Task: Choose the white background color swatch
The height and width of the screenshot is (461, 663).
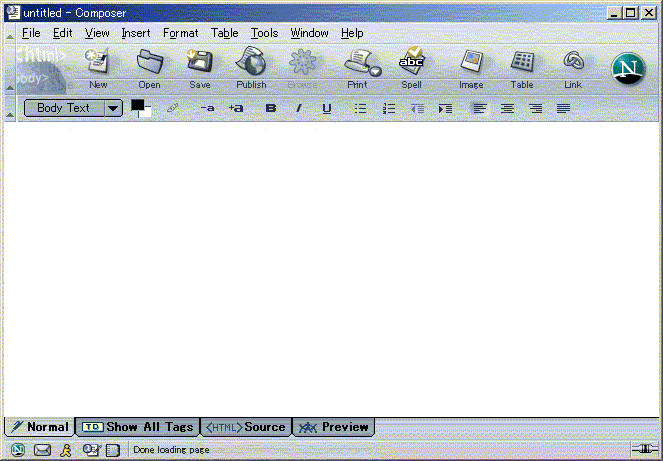Action: click(x=146, y=113)
